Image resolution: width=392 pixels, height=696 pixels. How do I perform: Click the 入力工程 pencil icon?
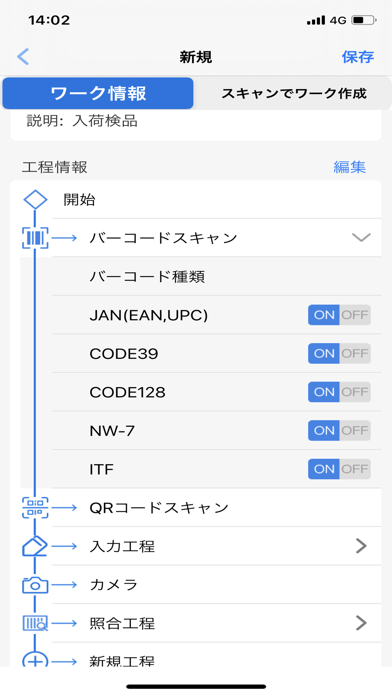click(x=35, y=546)
